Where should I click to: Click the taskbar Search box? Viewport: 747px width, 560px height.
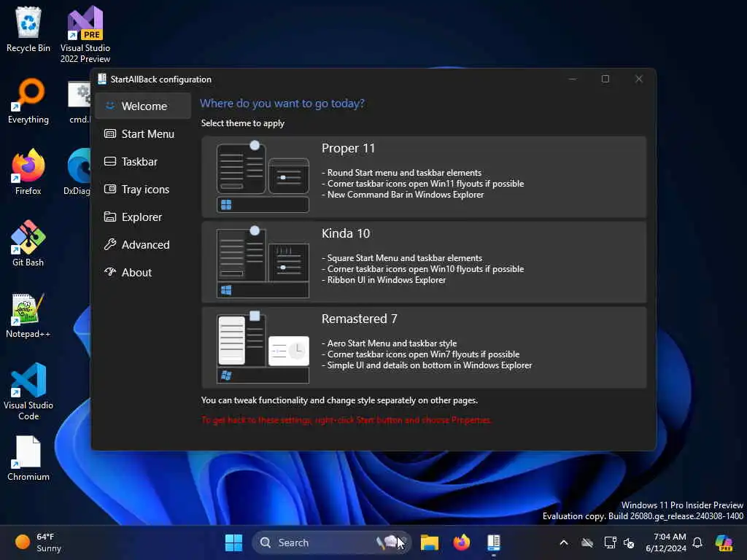coord(331,542)
